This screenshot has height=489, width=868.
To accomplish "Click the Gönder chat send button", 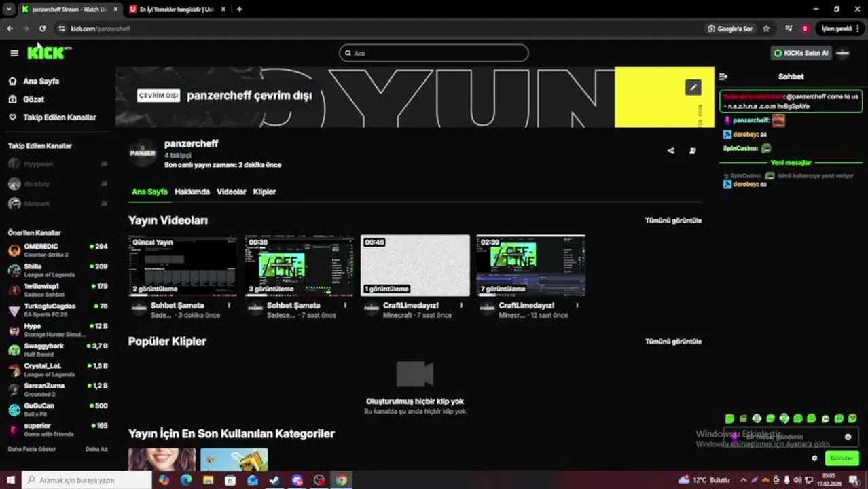I will click(x=842, y=458).
